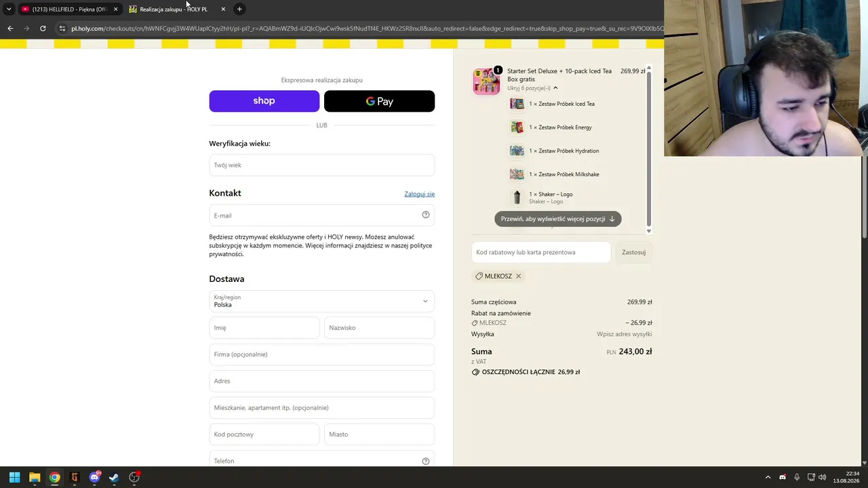View site information icon in address bar
The height and width of the screenshot is (488, 868).
[62, 28]
